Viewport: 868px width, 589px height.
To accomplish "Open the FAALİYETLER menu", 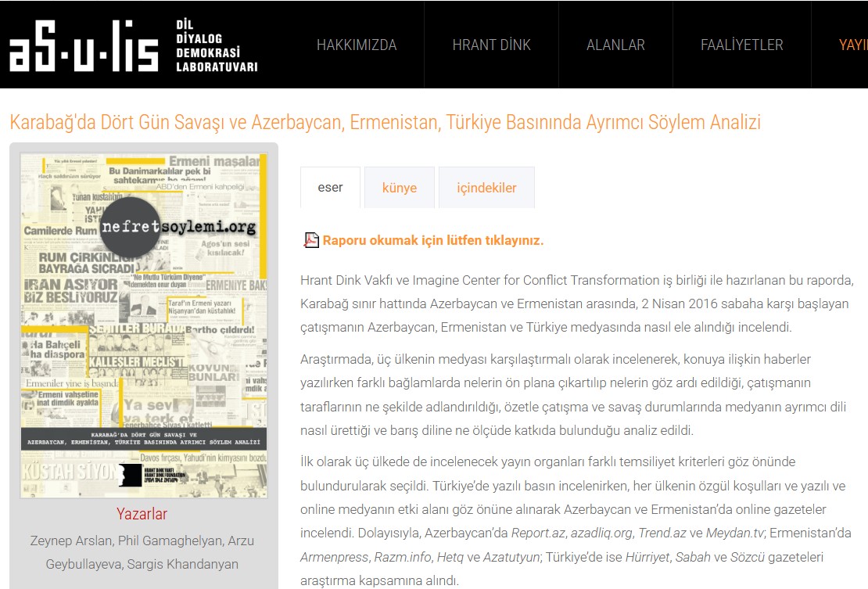I will point(742,45).
